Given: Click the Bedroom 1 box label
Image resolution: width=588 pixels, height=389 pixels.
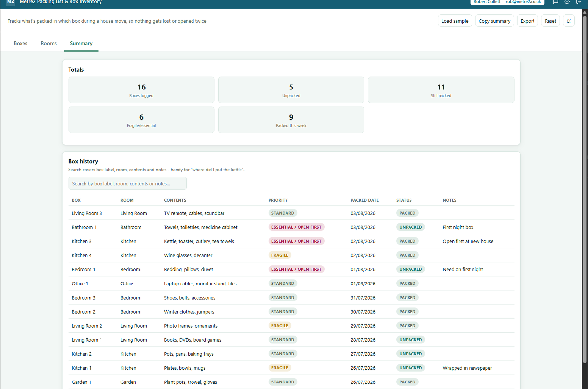Looking at the screenshot, I should pyautogui.click(x=84, y=269).
